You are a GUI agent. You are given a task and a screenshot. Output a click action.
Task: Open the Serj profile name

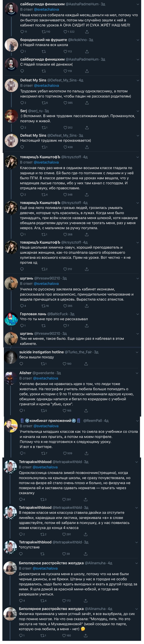point(23,111)
